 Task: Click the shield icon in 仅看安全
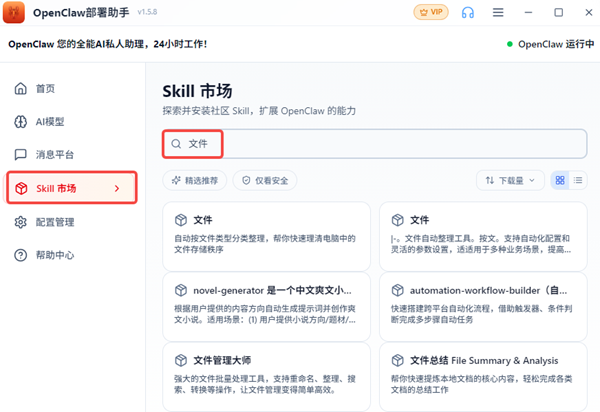(x=246, y=180)
